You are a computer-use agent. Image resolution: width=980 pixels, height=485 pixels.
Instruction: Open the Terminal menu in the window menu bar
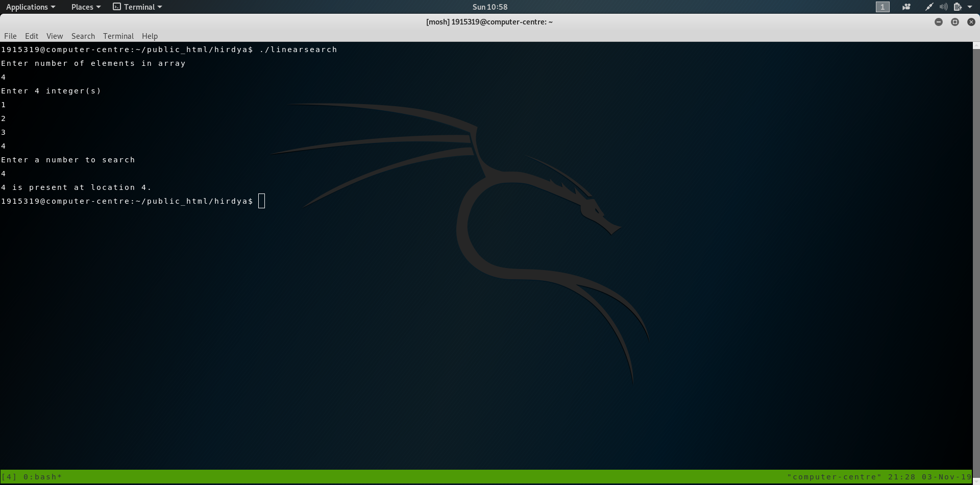[118, 36]
